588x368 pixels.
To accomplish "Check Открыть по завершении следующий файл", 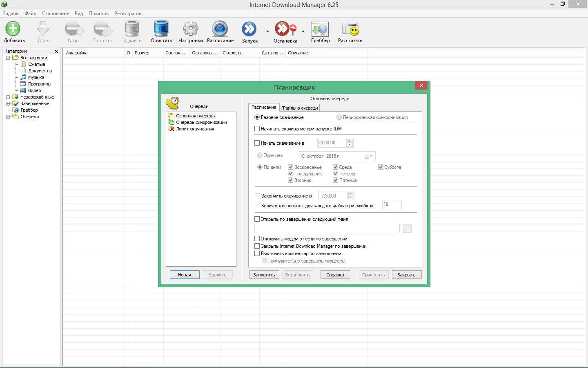I will click(x=257, y=219).
